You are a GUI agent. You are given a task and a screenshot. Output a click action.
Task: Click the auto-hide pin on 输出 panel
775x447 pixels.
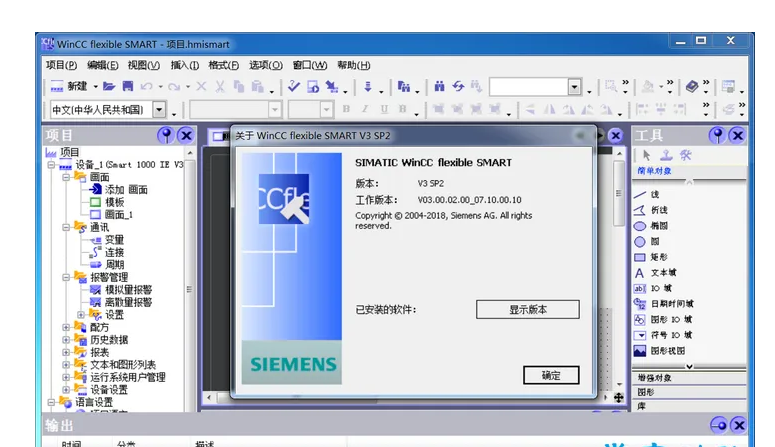pyautogui.click(x=718, y=425)
